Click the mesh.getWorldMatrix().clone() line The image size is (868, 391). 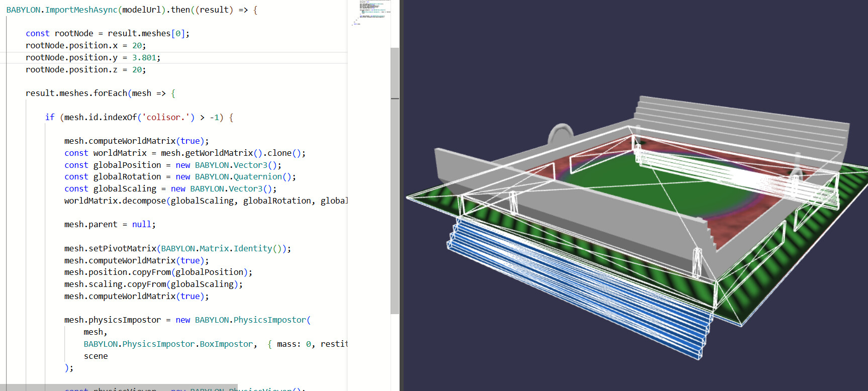(x=185, y=153)
